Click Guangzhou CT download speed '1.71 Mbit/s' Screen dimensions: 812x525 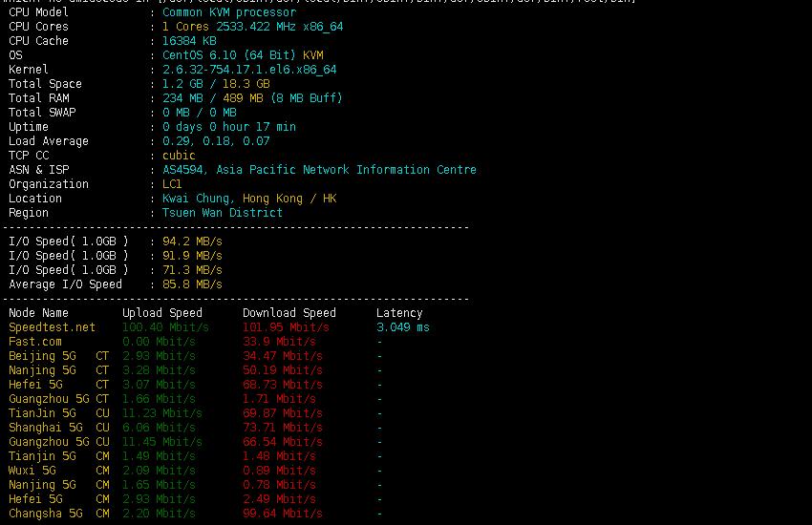[x=280, y=399]
